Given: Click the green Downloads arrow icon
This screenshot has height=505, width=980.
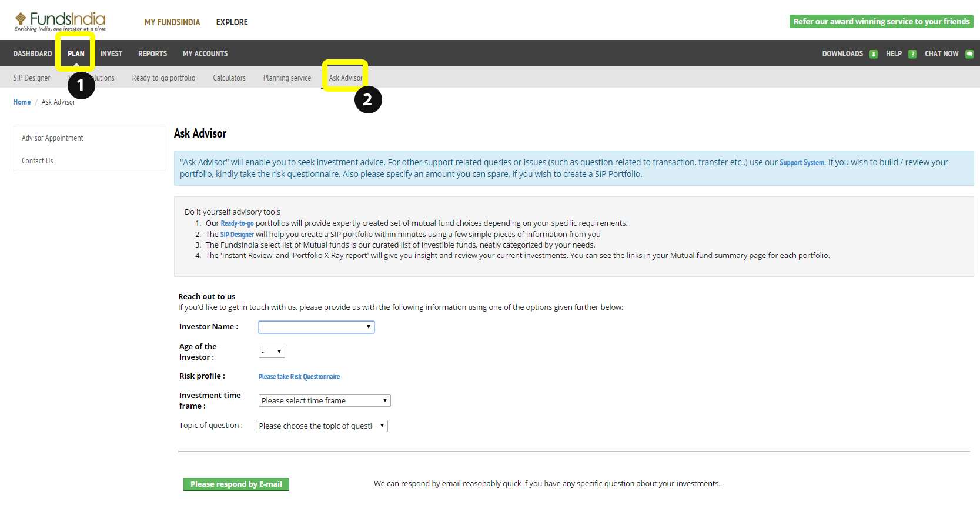Looking at the screenshot, I should click(874, 54).
